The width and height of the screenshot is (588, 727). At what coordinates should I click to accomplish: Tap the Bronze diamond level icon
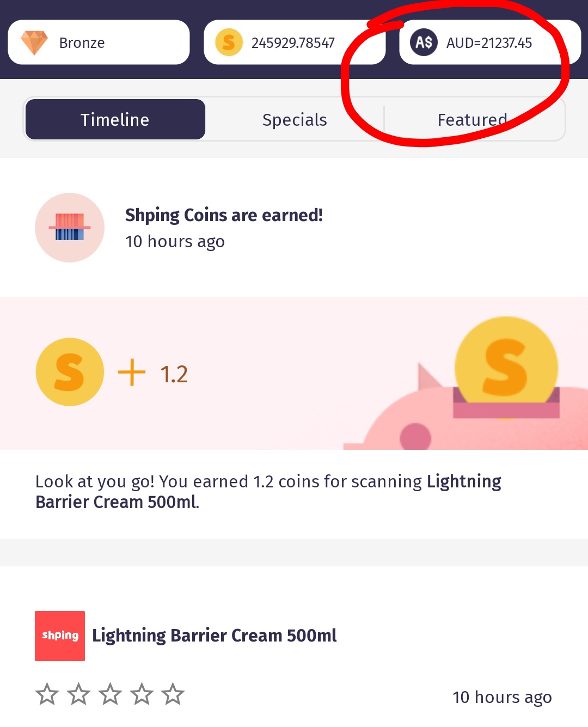click(x=34, y=42)
